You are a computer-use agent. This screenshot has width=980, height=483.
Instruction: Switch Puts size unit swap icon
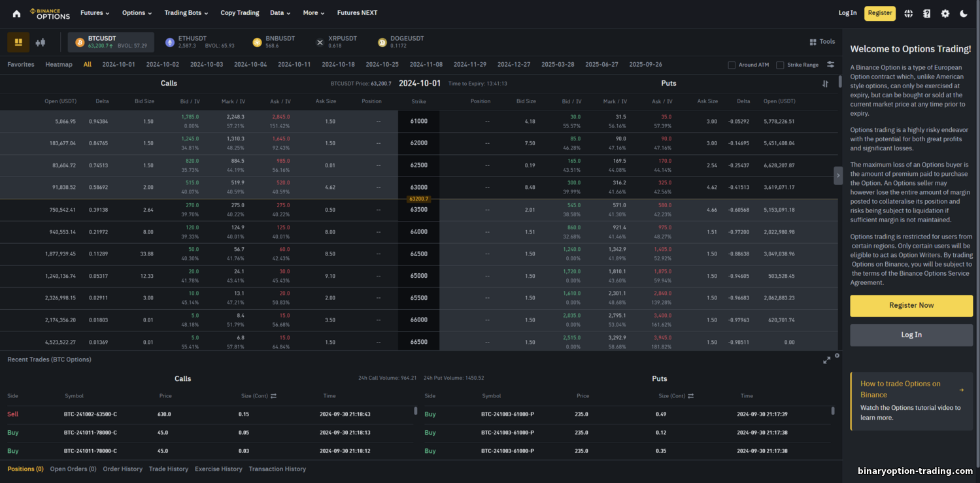[690, 396]
